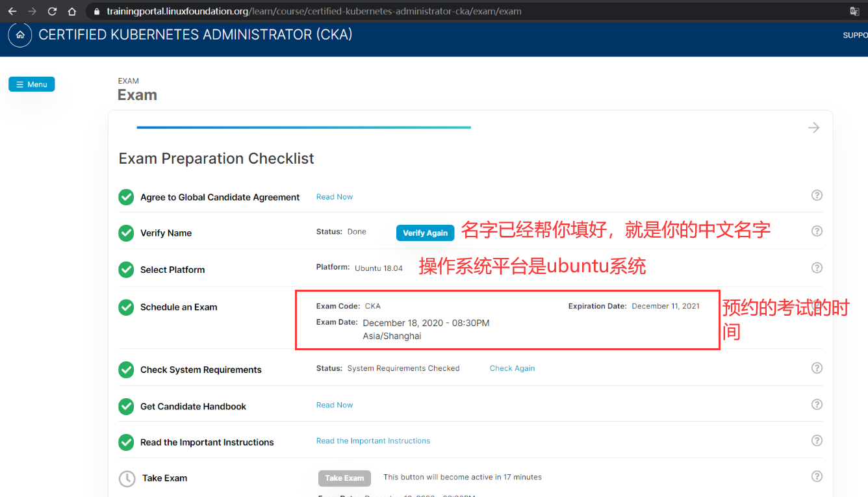Click the Verify Again button

tap(426, 233)
